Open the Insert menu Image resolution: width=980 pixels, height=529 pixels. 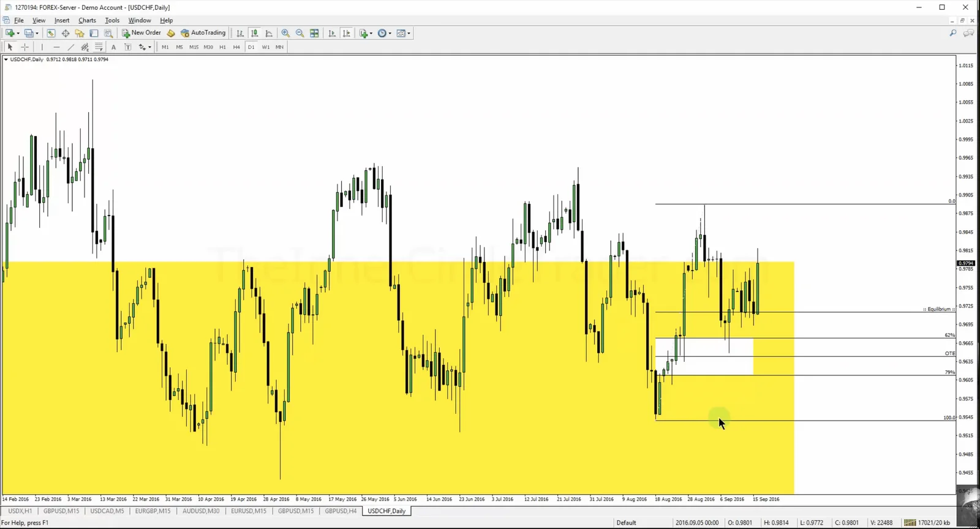pyautogui.click(x=62, y=20)
